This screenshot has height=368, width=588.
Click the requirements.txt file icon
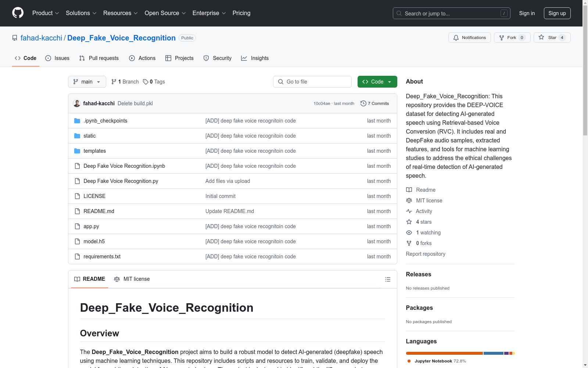77,256
